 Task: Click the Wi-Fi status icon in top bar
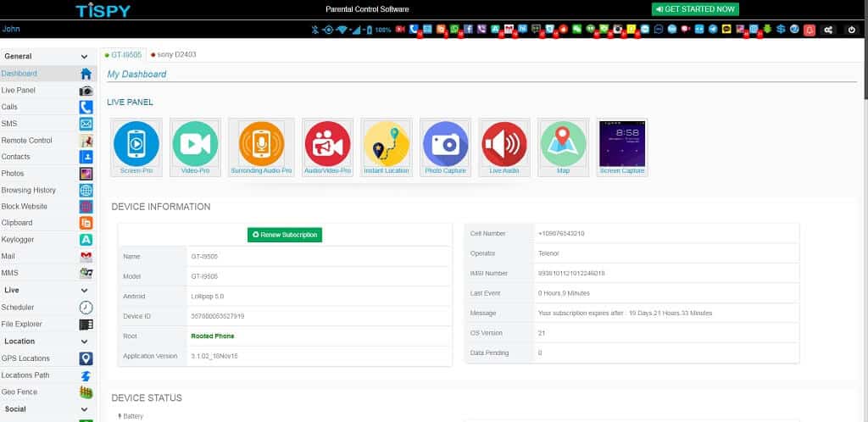(342, 30)
